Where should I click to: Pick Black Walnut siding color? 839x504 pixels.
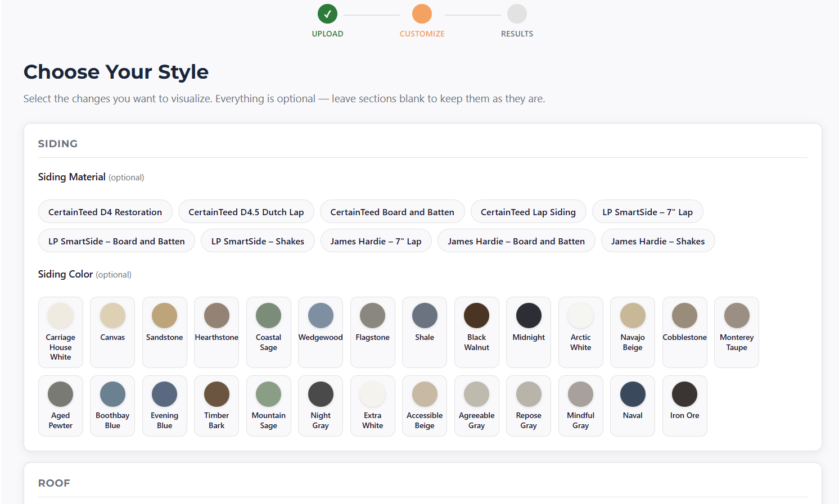[x=477, y=332]
